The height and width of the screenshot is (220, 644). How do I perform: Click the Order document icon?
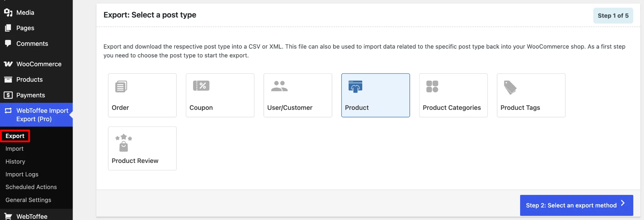(x=121, y=86)
